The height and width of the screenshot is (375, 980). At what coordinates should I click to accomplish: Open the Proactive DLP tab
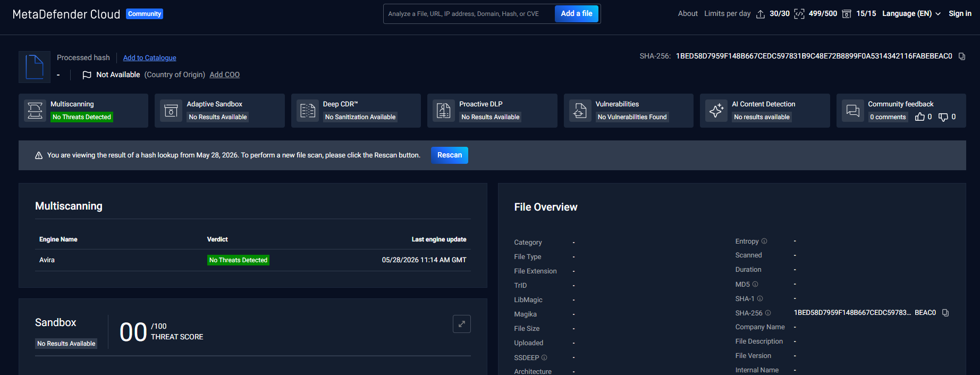492,111
